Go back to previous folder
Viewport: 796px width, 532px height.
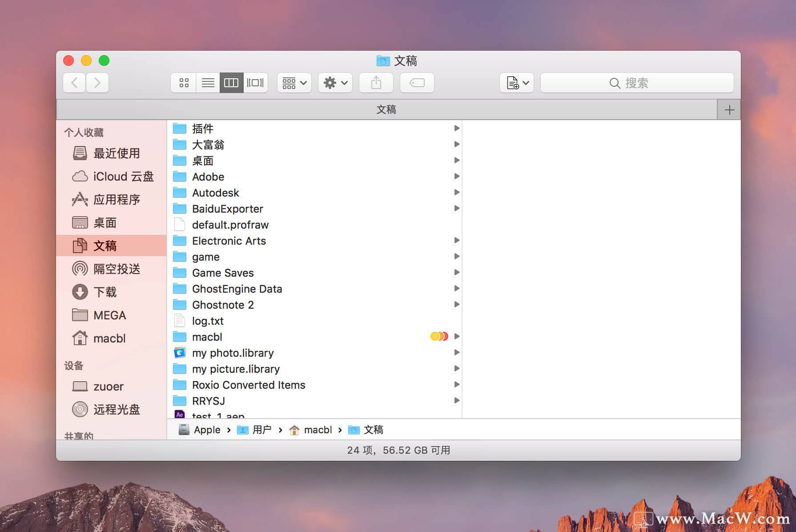(x=74, y=83)
